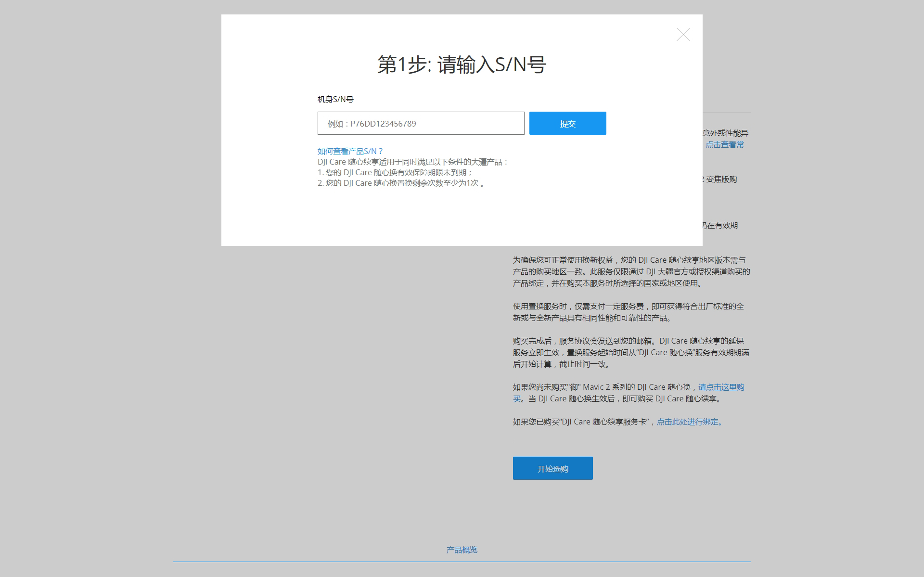Click the paragraph starting 使用置换服务时
Image resolution: width=924 pixels, height=577 pixels.
pyautogui.click(x=629, y=312)
